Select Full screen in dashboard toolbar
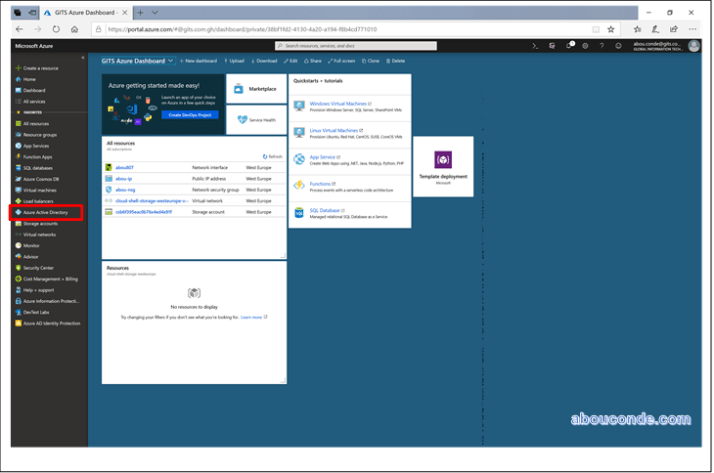 point(344,61)
